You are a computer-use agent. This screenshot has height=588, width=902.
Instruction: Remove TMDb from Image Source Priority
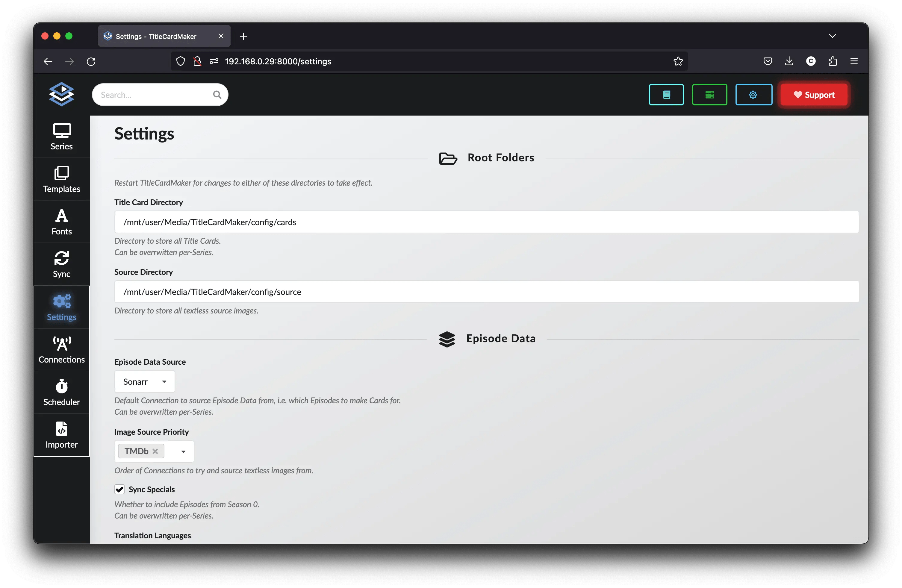click(x=155, y=451)
